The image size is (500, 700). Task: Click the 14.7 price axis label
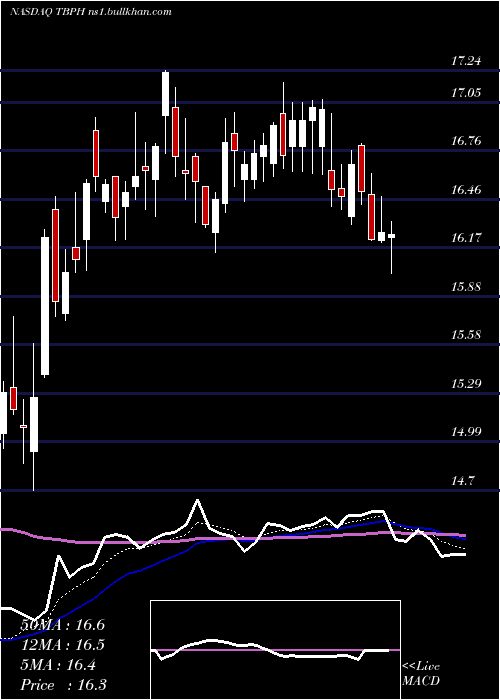click(x=462, y=481)
